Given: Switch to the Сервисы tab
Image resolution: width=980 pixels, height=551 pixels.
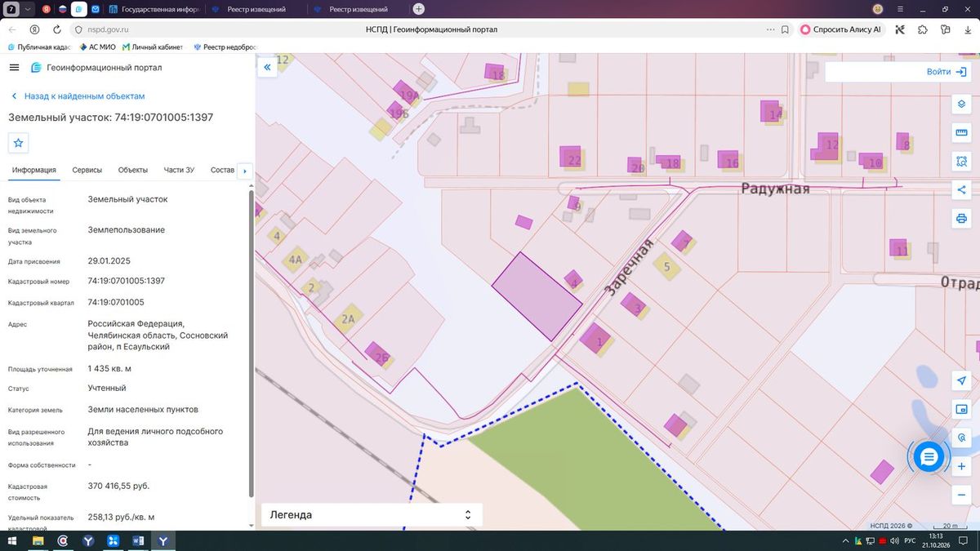Looking at the screenshot, I should pos(87,170).
